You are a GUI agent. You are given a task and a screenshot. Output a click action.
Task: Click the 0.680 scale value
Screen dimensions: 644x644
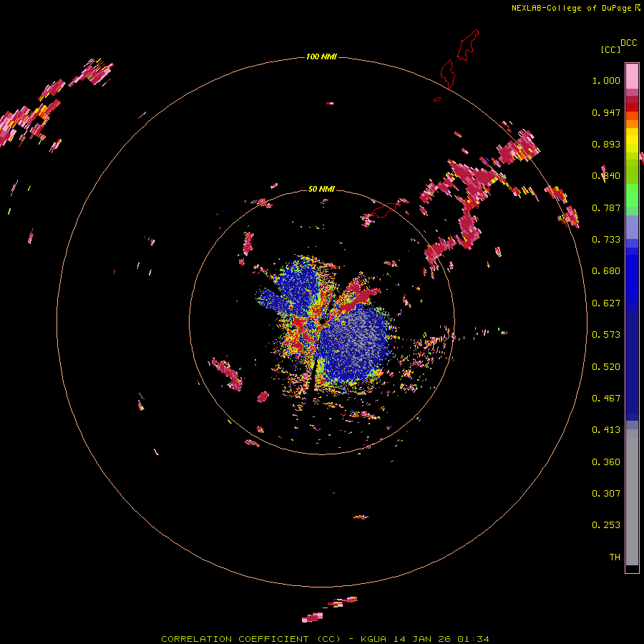tap(606, 271)
